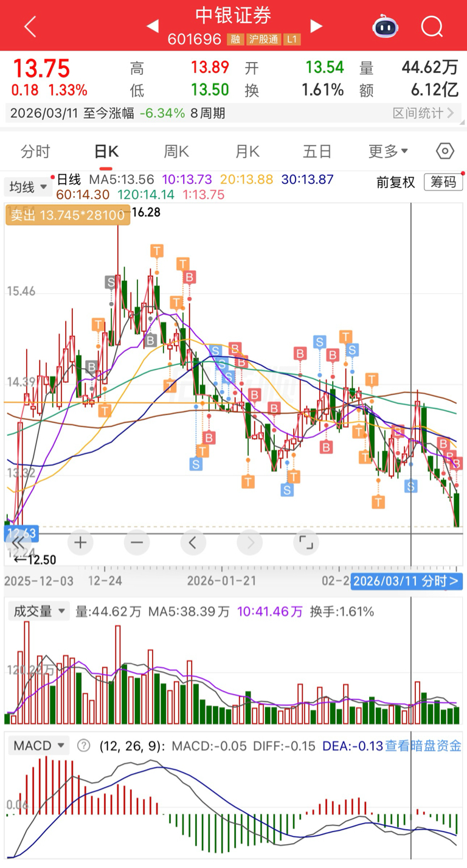
Task: Toggle the 筹码 chip distribution button
Action: pyautogui.click(x=443, y=182)
